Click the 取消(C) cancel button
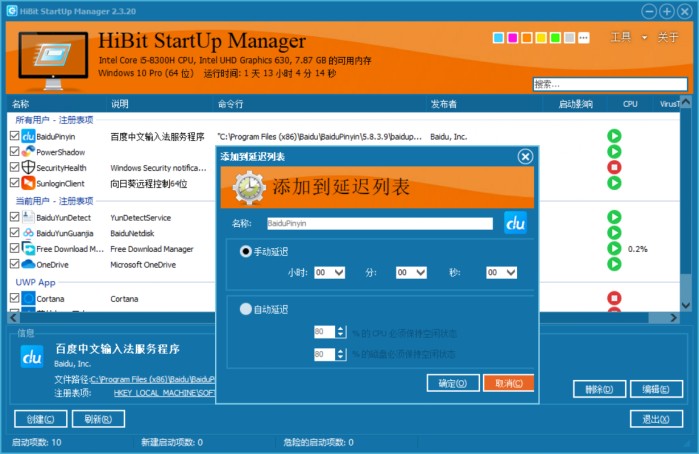 [x=509, y=383]
